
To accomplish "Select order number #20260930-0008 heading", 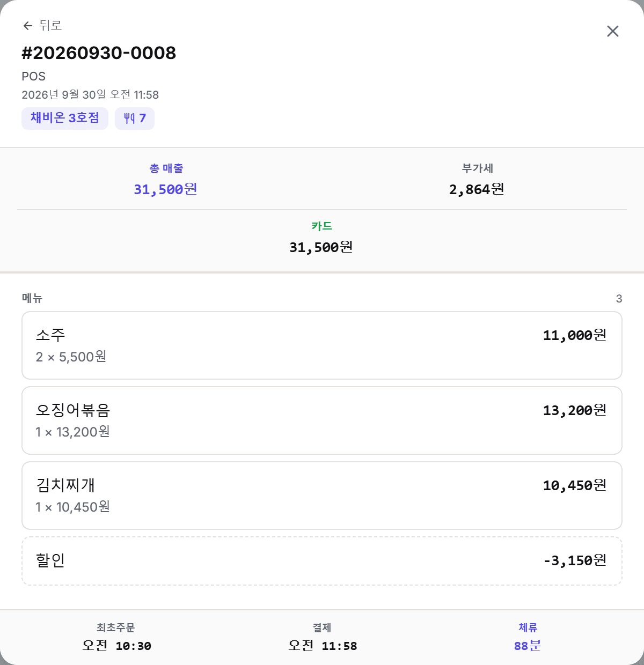I will (99, 53).
